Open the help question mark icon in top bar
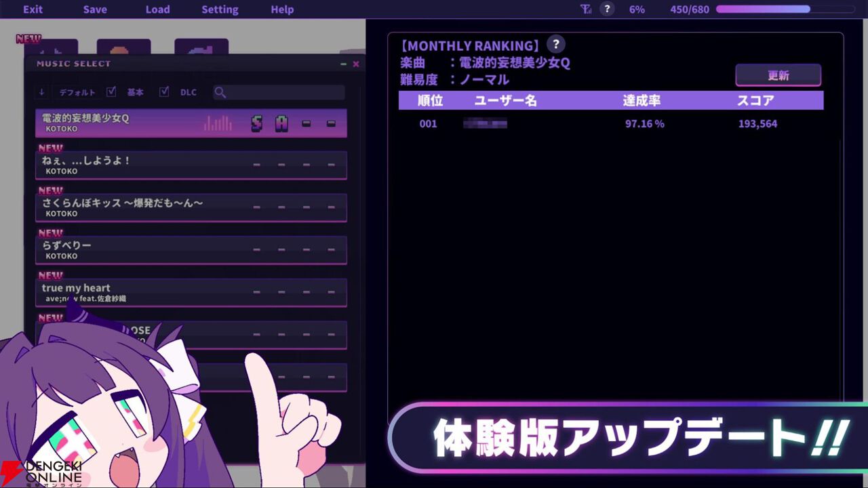 click(607, 9)
